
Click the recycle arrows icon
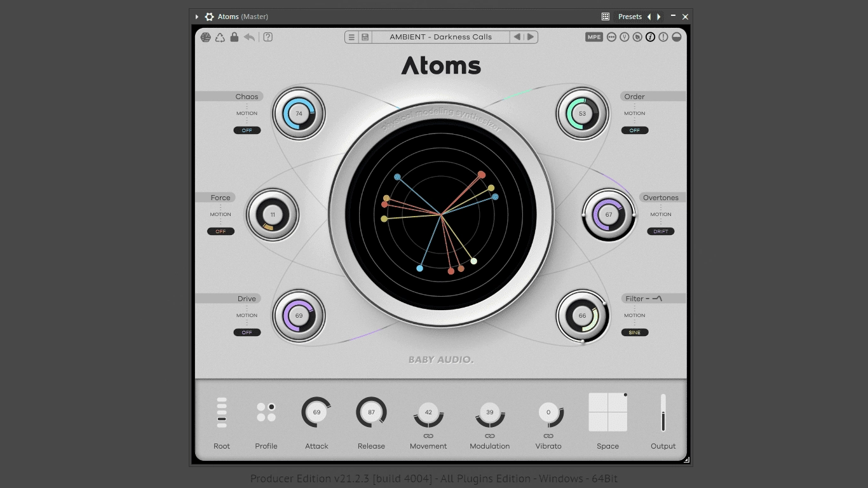coord(220,37)
